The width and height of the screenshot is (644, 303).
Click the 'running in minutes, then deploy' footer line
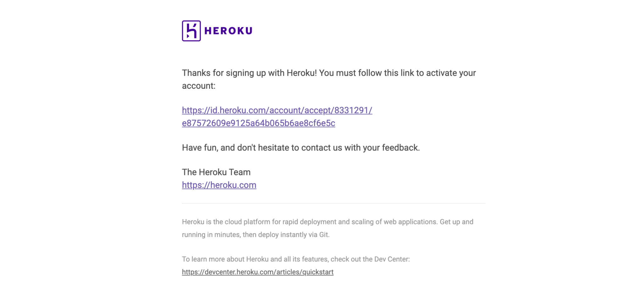click(256, 235)
